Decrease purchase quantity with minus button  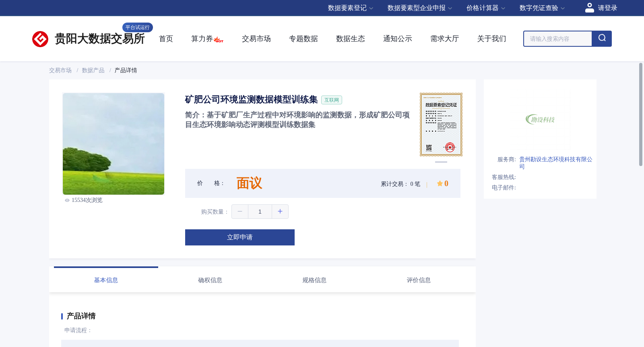coord(240,212)
